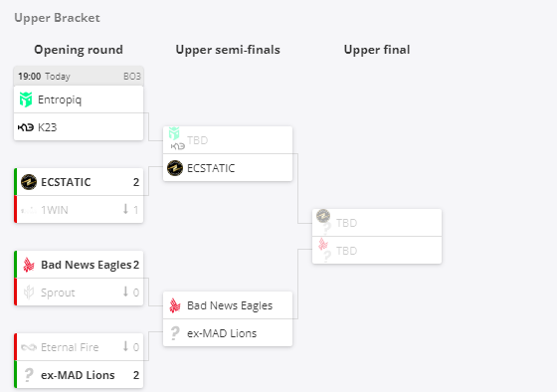Click the down arrow next to 1WIN's score

point(125,209)
